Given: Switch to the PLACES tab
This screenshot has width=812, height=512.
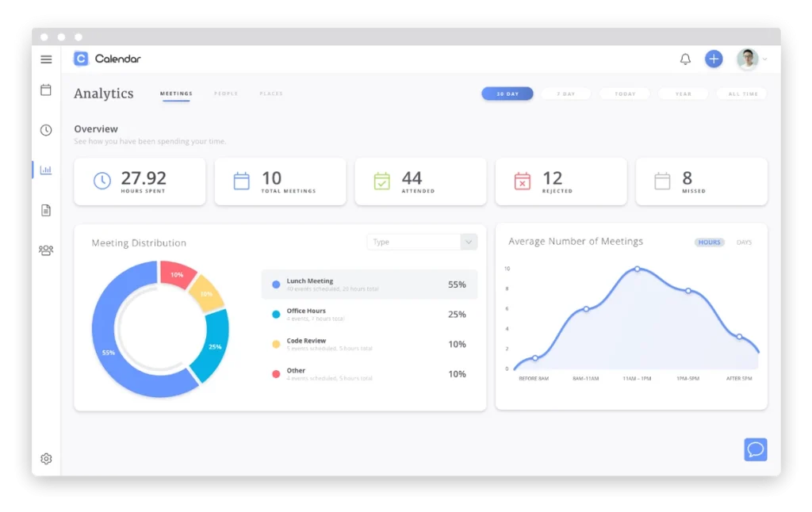Looking at the screenshot, I should coord(271,93).
